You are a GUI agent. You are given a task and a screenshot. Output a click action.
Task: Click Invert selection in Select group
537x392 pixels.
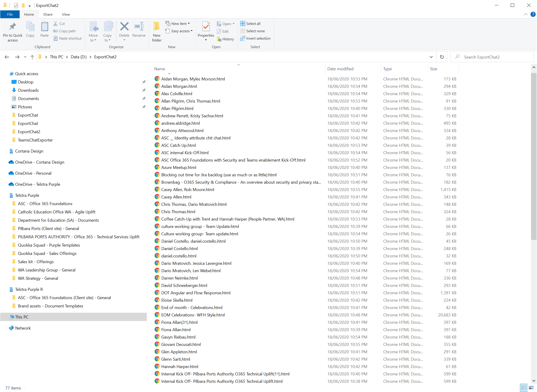click(x=255, y=38)
